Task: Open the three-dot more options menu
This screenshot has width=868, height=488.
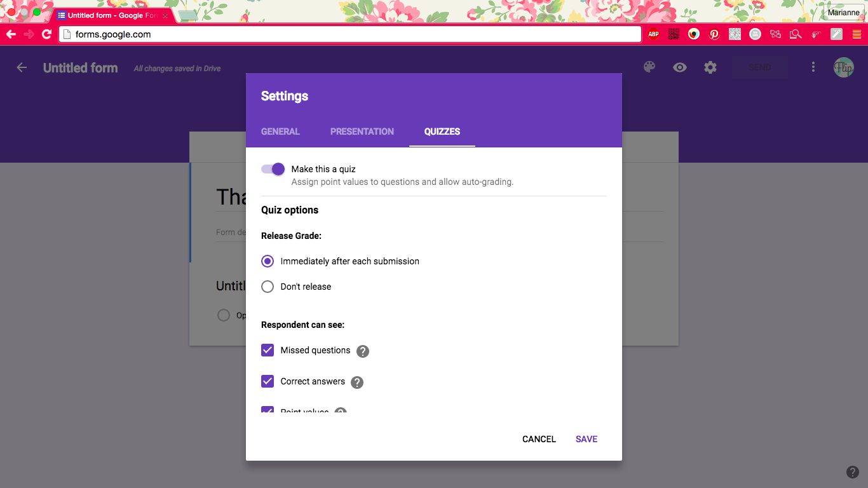Action: [813, 67]
